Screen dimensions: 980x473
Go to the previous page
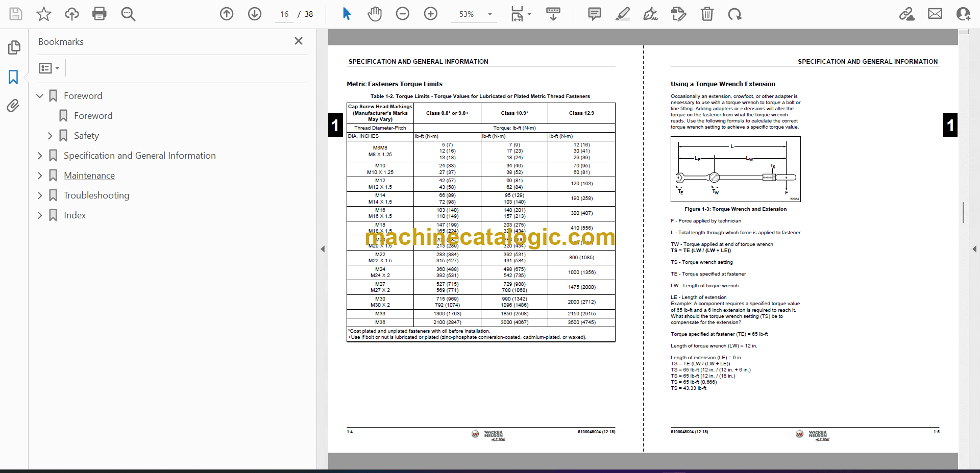(x=227, y=14)
